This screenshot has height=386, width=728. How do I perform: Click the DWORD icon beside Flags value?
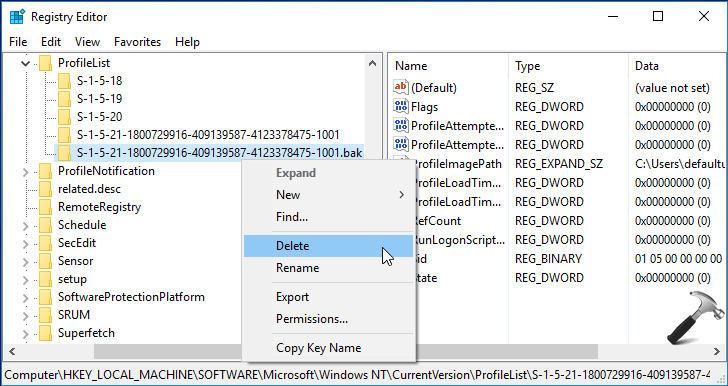401,106
